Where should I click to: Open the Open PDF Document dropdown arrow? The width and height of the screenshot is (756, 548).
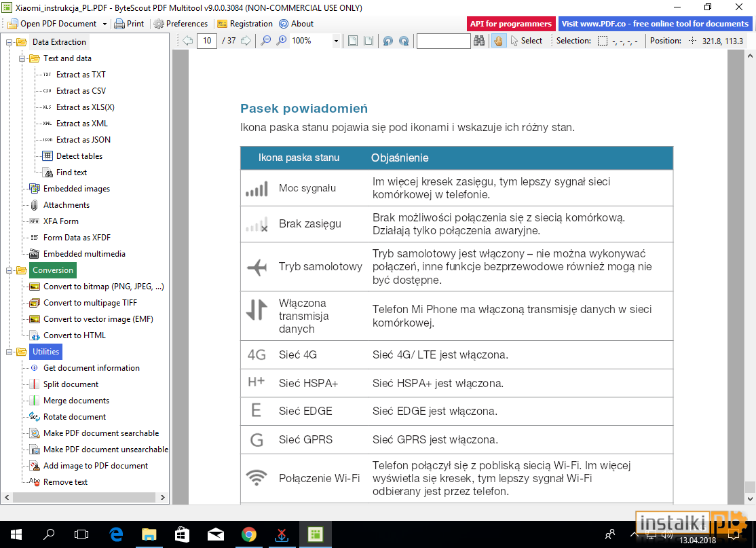pyautogui.click(x=105, y=24)
